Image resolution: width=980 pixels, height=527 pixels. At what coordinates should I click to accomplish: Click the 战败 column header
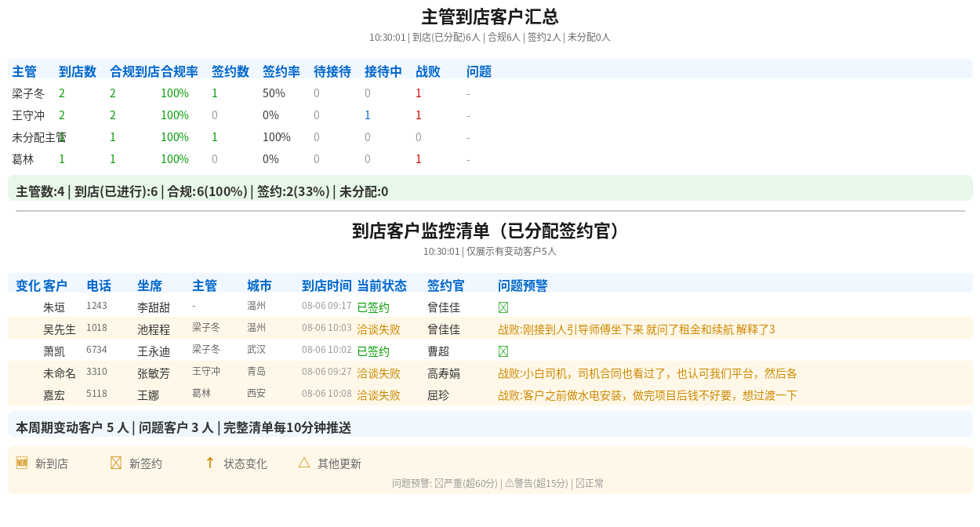[428, 71]
